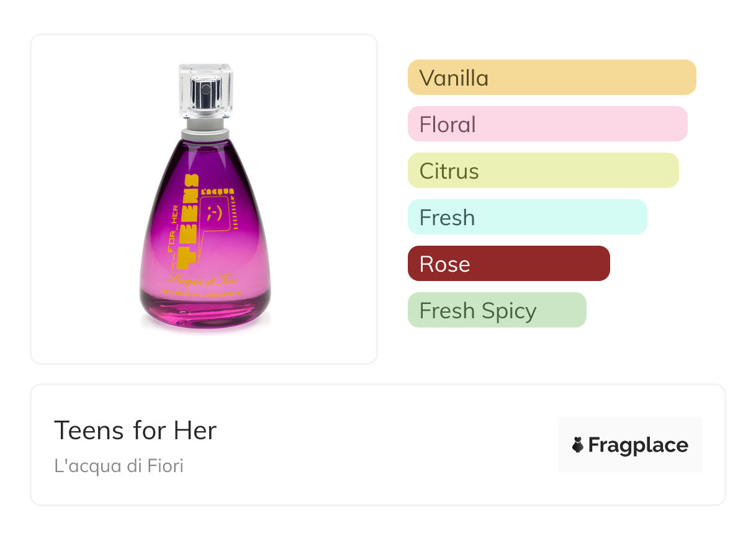Click the FOR_HER text on bottle
The image size is (756, 536).
[173, 236]
